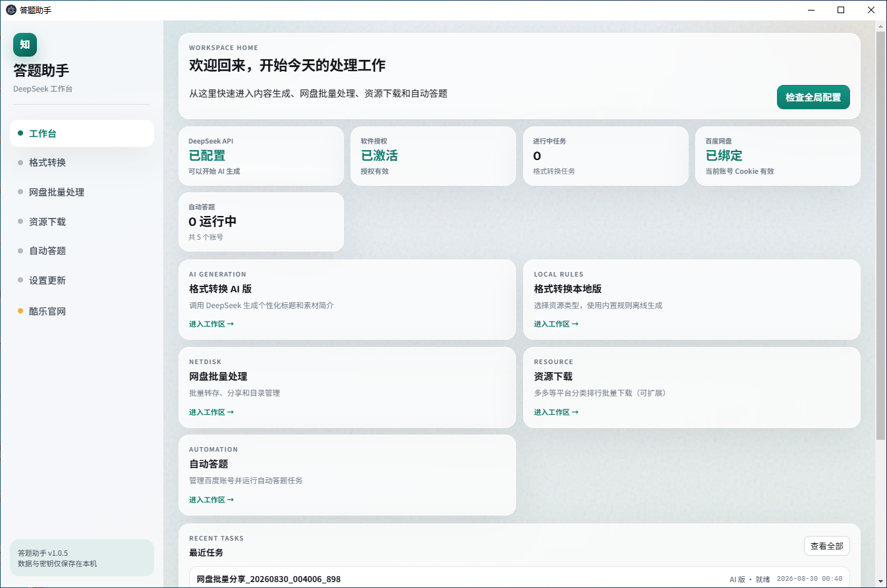Click the 自动答题 automation card title
Image resolution: width=887 pixels, height=588 pixels.
pyautogui.click(x=208, y=464)
